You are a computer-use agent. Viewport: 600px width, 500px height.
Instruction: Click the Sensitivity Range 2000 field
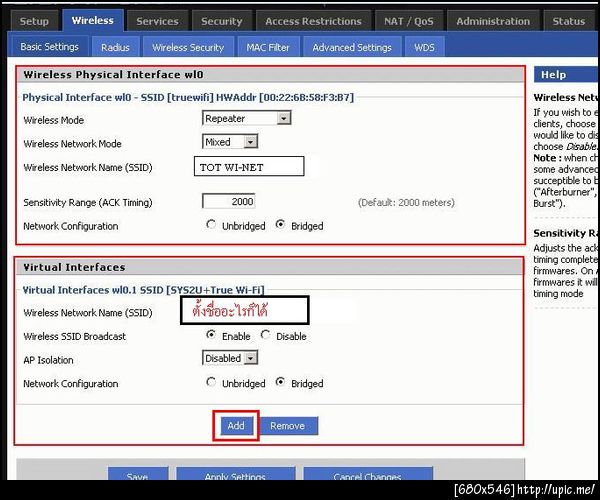[x=228, y=201]
